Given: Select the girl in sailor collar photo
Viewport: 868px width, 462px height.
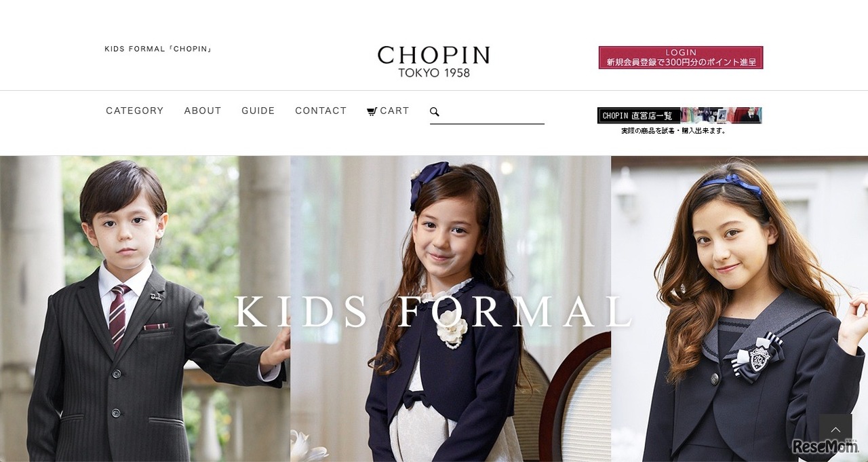Looking at the screenshot, I should click(x=739, y=309).
